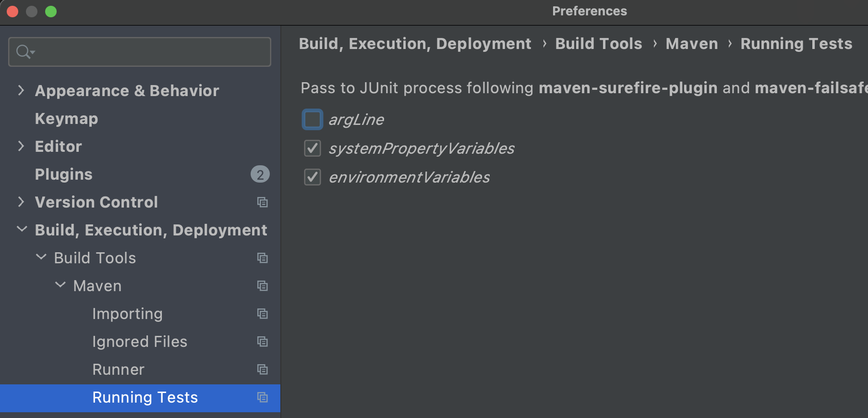Click the green zoom window button
Screen dimensions: 868x418
51,11
